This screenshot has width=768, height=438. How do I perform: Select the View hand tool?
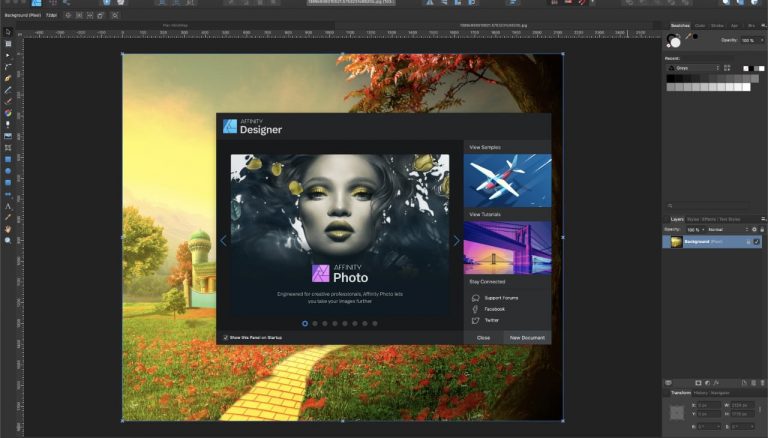8,229
